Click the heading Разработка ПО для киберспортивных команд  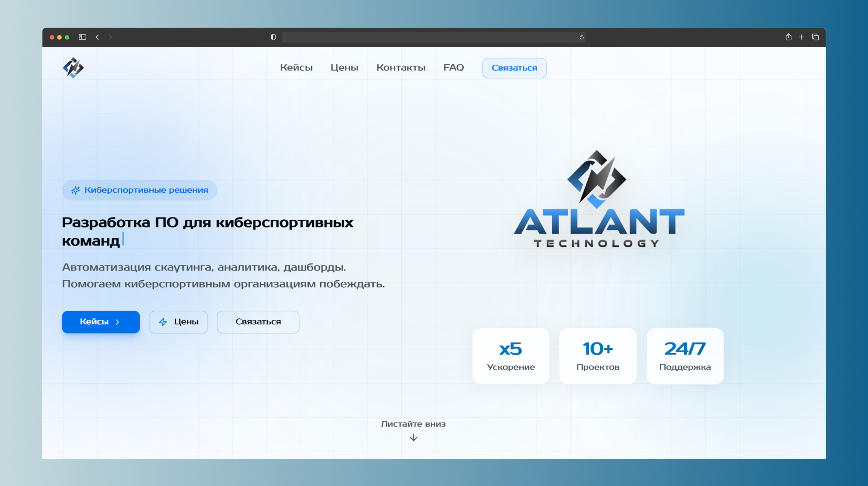click(208, 231)
